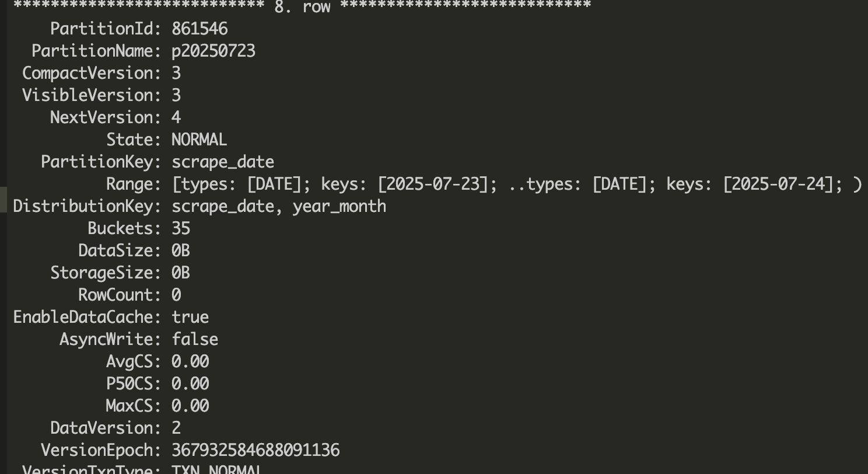Click the VersionEpoch number 367932584688091136
This screenshot has width=868, height=474.
[256, 450]
